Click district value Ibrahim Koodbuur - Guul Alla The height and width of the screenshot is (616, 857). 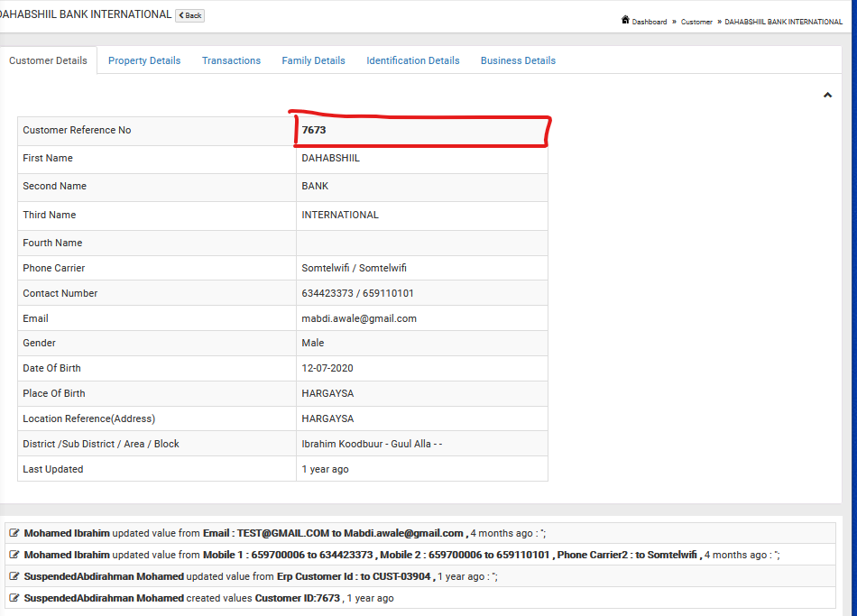pyautogui.click(x=366, y=444)
